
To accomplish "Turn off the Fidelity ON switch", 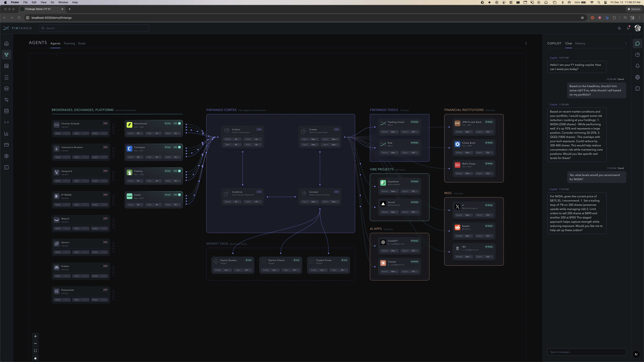I will coord(177,171).
